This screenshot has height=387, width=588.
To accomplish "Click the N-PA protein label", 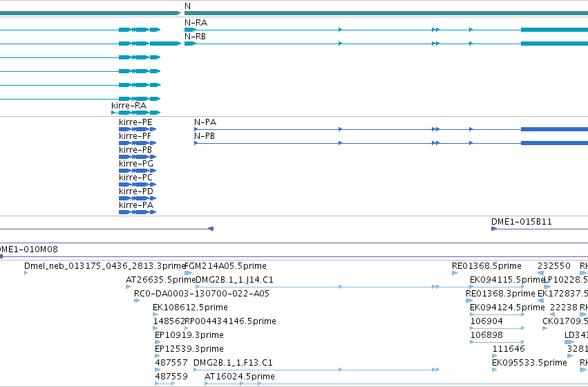I will [x=205, y=122].
